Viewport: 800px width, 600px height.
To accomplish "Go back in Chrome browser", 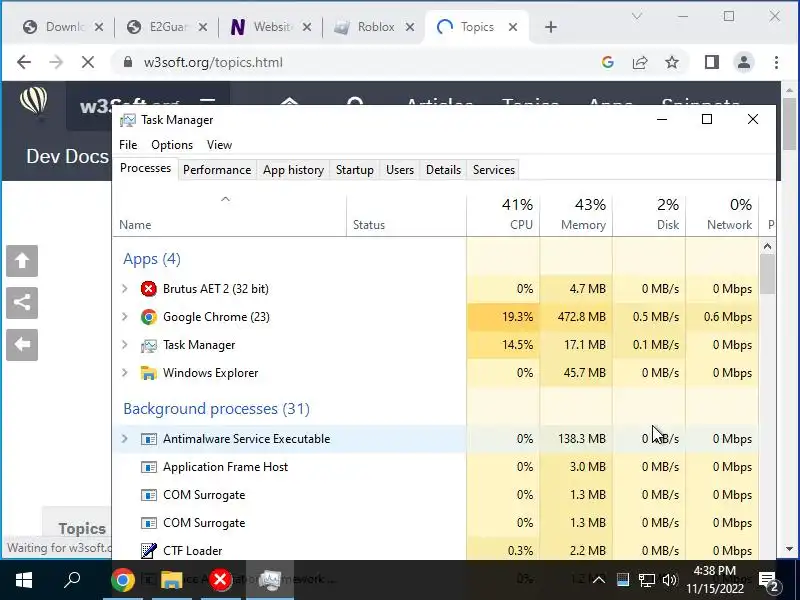I will (24, 62).
